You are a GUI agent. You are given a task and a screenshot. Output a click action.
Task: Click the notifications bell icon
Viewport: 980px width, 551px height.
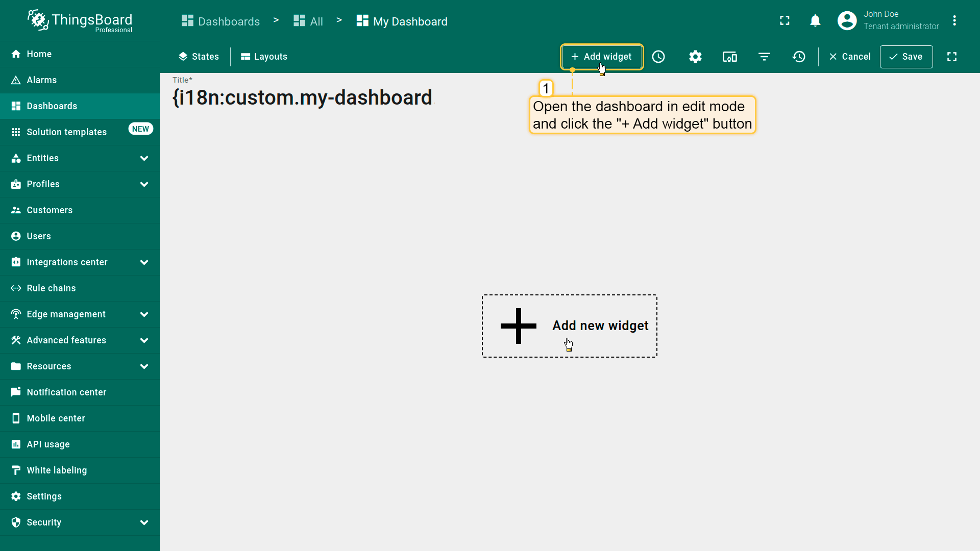point(815,21)
